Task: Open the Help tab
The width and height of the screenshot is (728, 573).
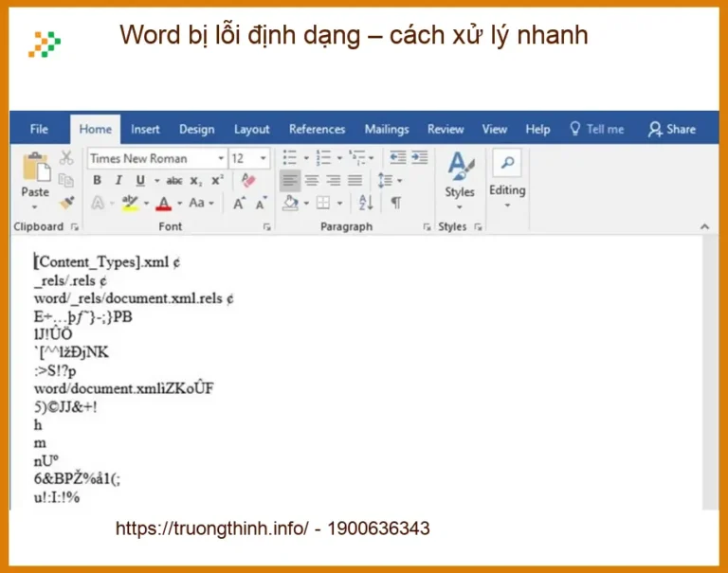Action: (x=537, y=129)
